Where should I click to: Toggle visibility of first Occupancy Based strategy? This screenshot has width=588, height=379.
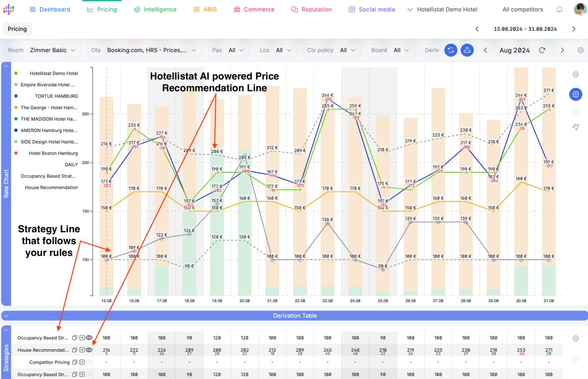click(x=89, y=338)
